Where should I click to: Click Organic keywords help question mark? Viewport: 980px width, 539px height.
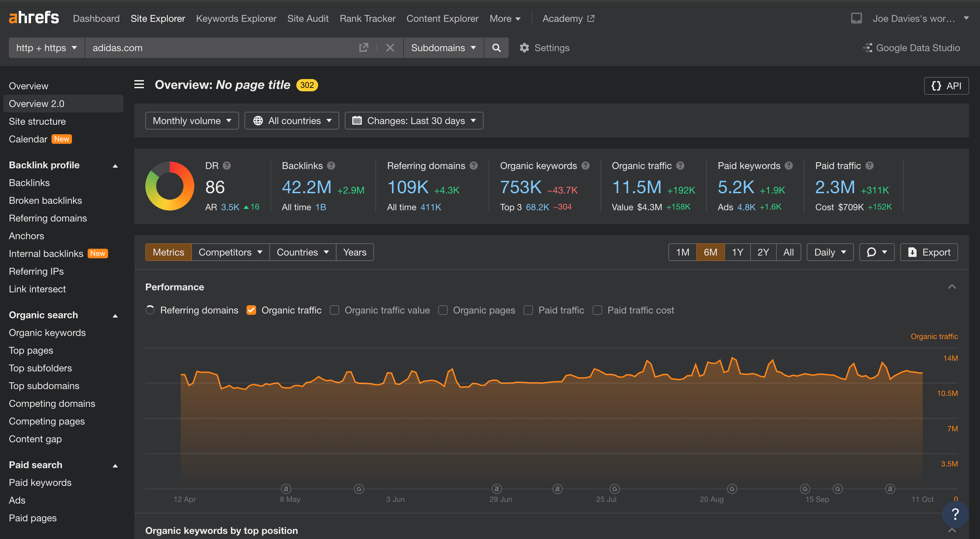[x=585, y=166]
